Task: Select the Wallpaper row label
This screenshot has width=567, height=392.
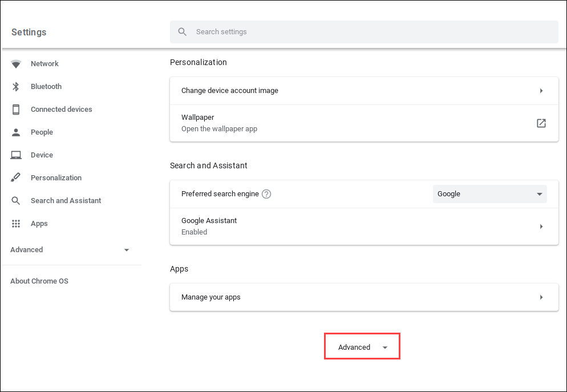Action: pyautogui.click(x=198, y=118)
